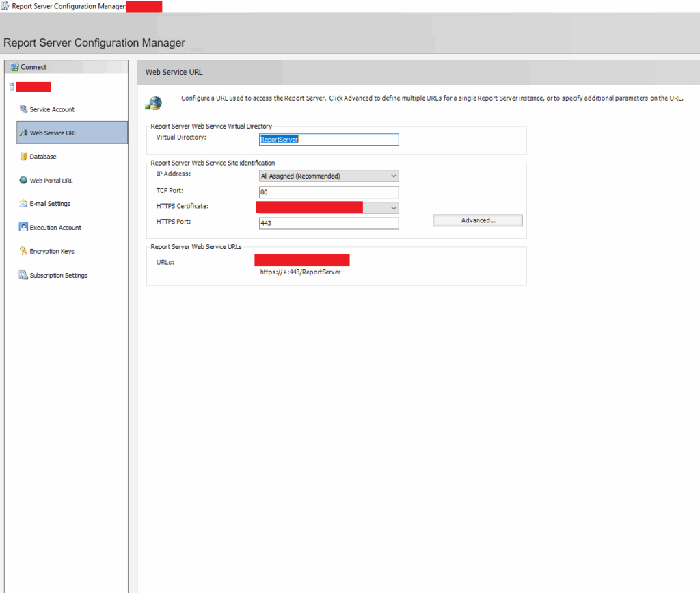Click the Advanced... button

478,221
